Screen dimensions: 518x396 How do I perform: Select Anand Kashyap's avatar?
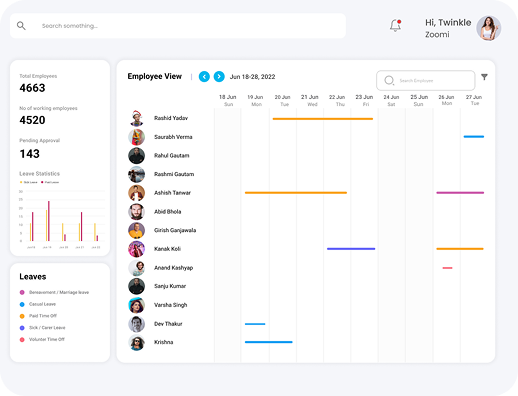pyautogui.click(x=136, y=268)
